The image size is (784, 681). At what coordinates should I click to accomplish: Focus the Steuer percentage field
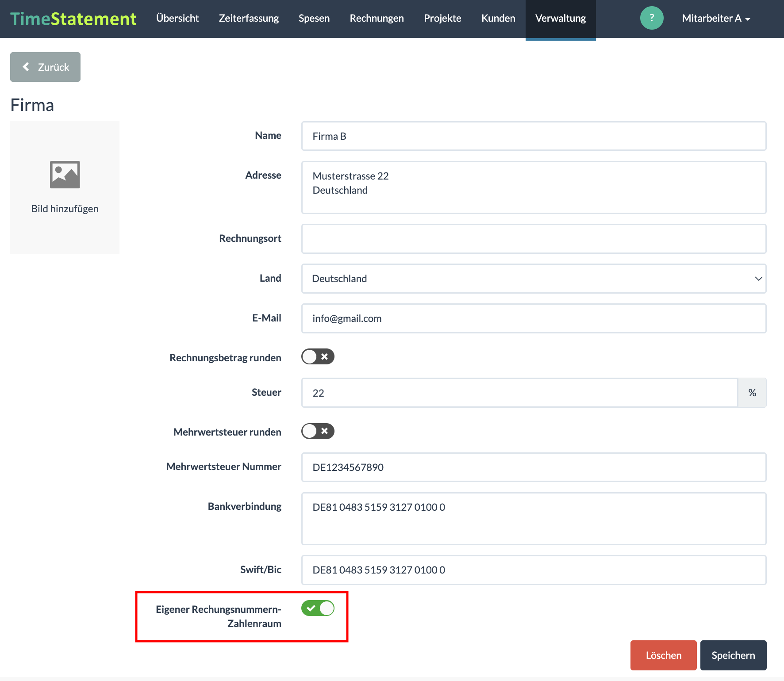click(519, 393)
